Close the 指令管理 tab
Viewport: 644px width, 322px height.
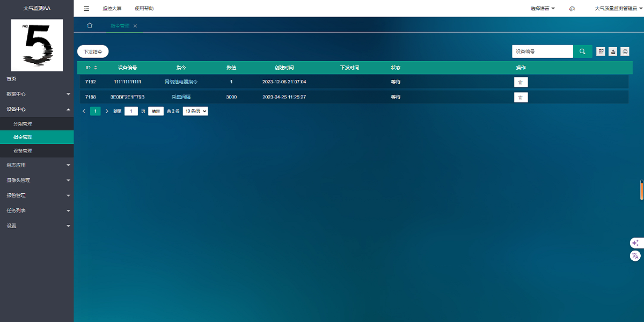coord(135,26)
